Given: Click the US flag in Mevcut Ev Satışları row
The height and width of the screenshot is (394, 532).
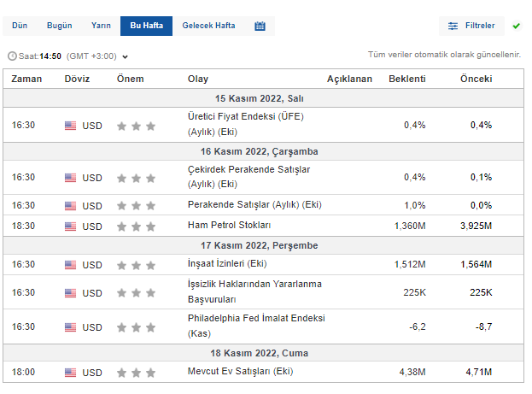Looking at the screenshot, I should 71,373.
